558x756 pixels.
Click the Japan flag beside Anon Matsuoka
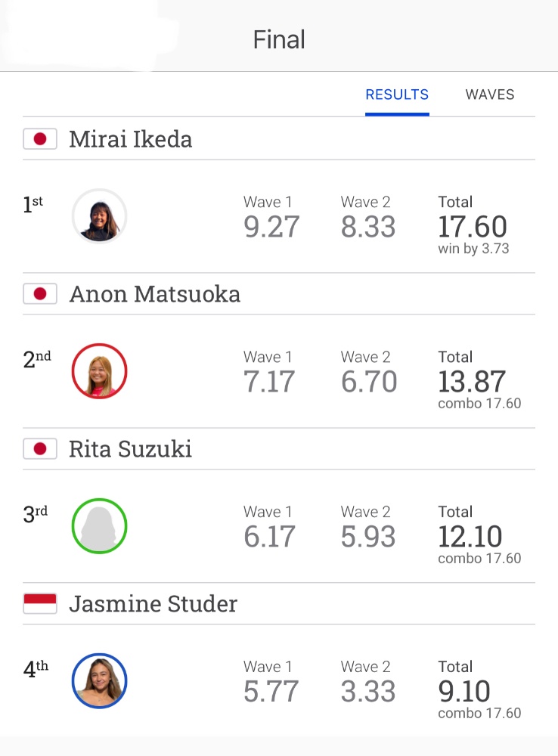click(40, 294)
